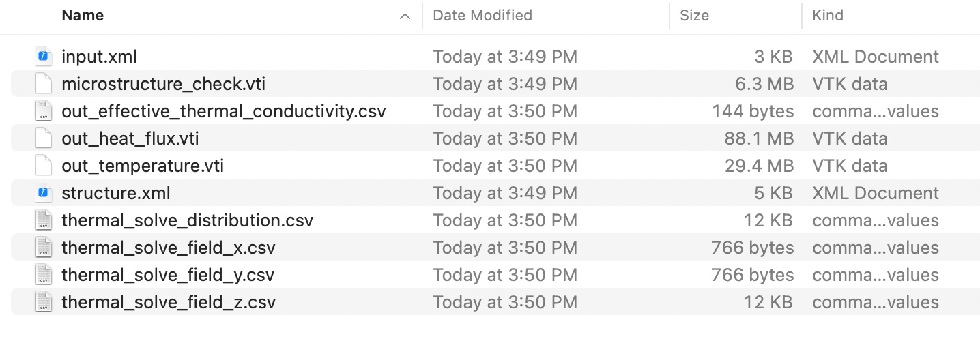
Task: Sort files by Size column header
Action: pos(694,15)
